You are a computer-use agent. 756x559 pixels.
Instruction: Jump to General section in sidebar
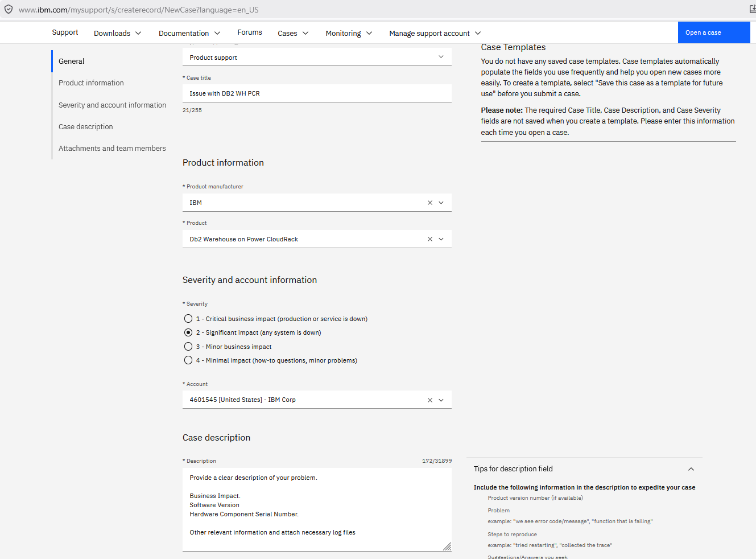[71, 61]
